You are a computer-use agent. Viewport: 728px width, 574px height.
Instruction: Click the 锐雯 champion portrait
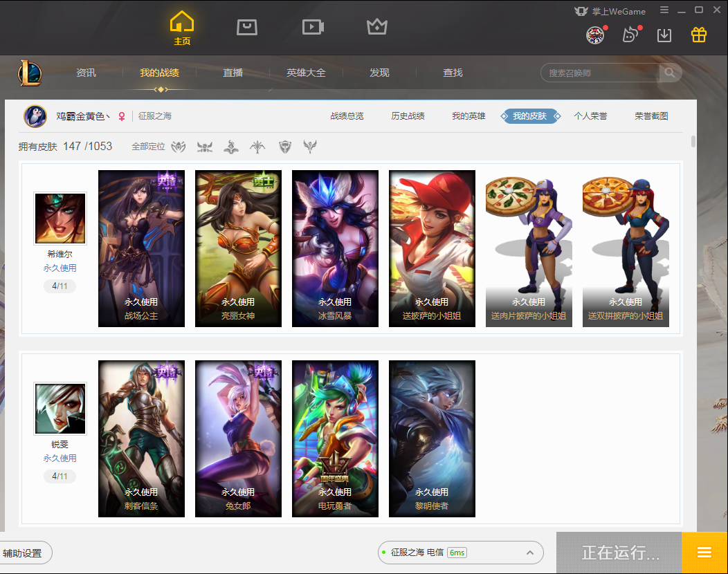(60, 409)
